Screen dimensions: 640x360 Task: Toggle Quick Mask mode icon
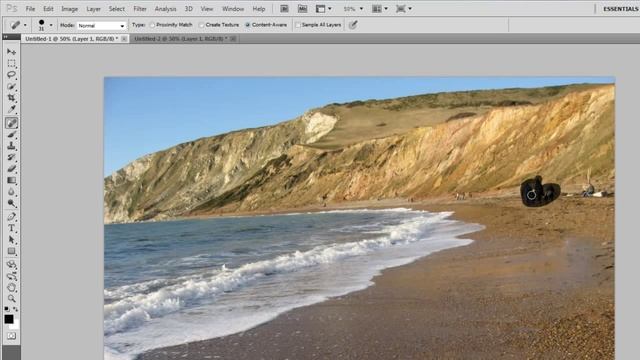[11, 336]
